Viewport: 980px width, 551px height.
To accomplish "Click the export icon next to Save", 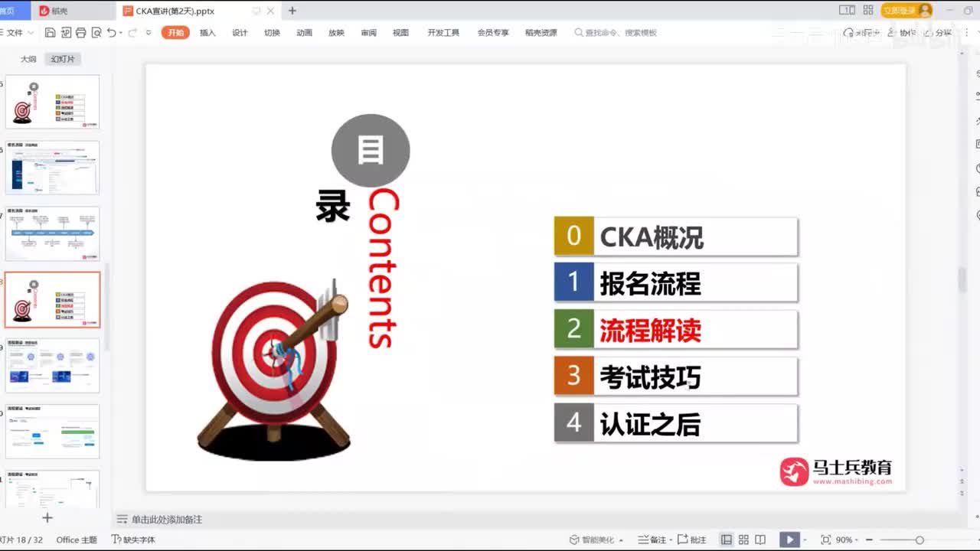I will tap(65, 33).
